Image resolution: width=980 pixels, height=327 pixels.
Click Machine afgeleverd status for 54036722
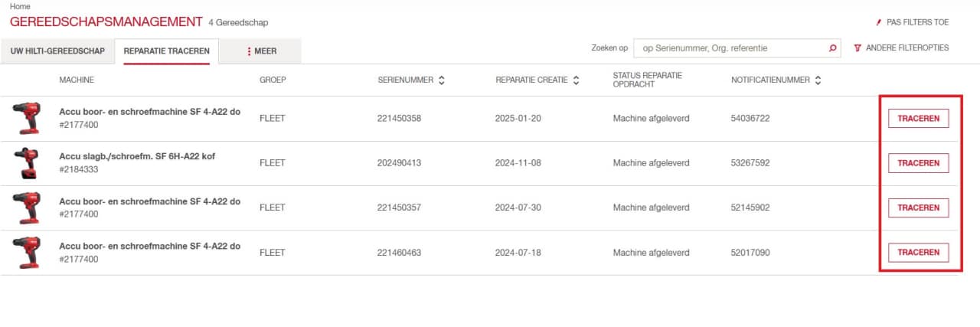click(652, 119)
